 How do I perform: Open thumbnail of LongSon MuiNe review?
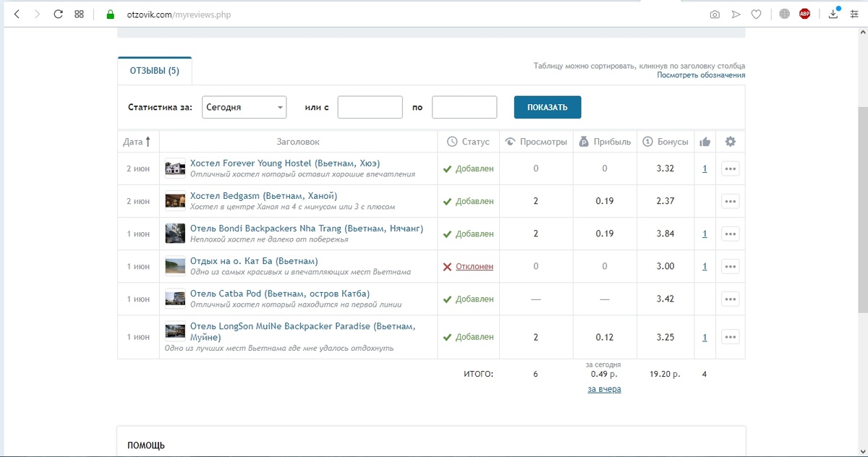coord(175,331)
